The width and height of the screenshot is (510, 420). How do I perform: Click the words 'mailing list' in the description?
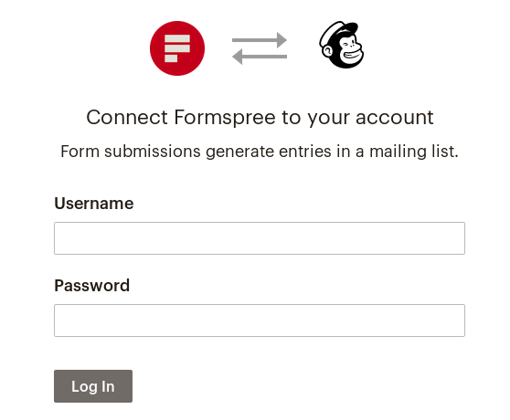(x=414, y=152)
